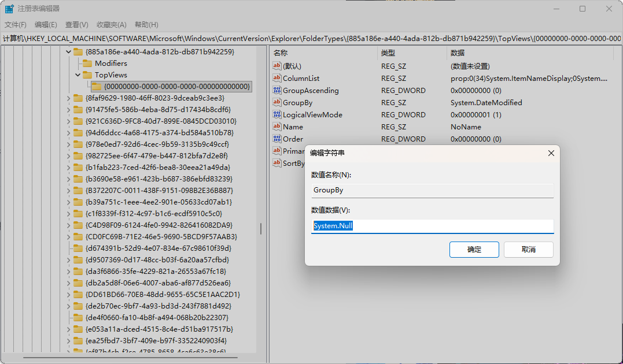Click folder icon of {DD61BD66-70E8-48dd-9655-65C5E1AAC2D1}
Image resolution: width=623 pixels, height=364 pixels.
coord(78,295)
